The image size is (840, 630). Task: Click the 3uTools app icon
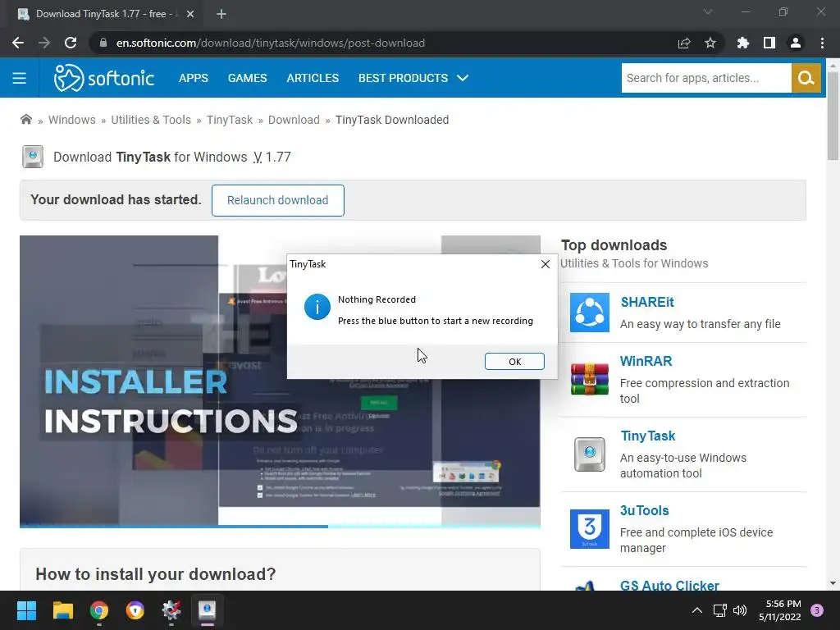[x=589, y=529]
